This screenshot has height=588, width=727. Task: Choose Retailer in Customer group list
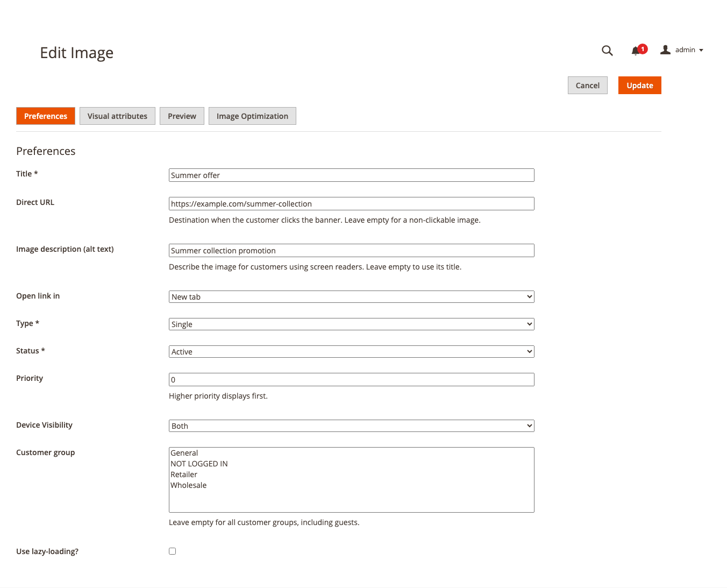[352, 474]
